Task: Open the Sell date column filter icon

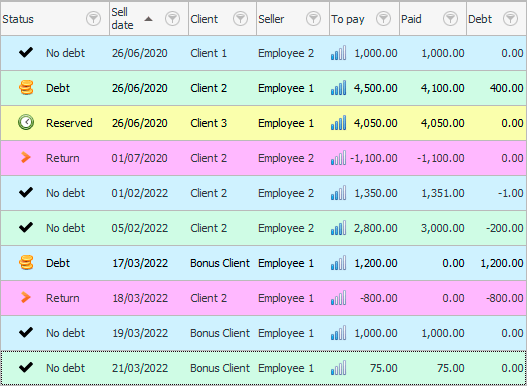Action: click(x=172, y=19)
